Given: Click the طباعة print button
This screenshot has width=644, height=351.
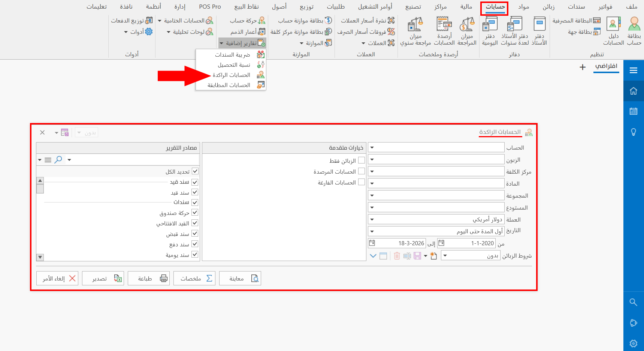Looking at the screenshot, I should 149,278.
